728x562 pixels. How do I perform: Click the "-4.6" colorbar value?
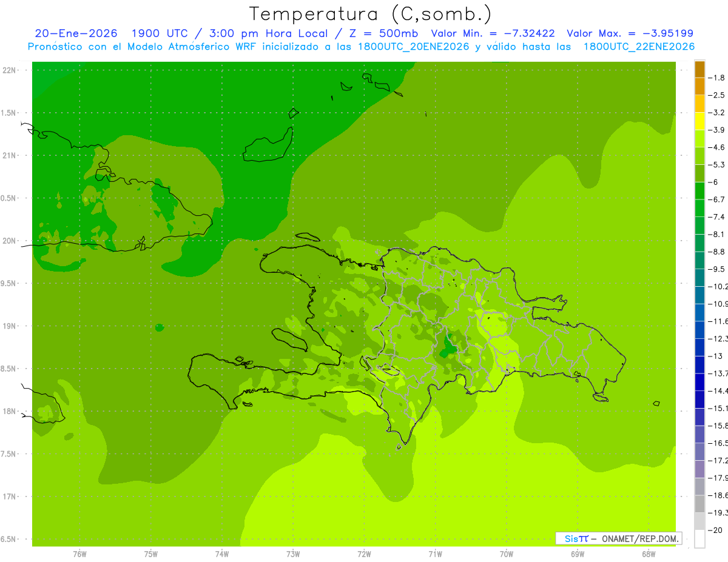[716, 147]
